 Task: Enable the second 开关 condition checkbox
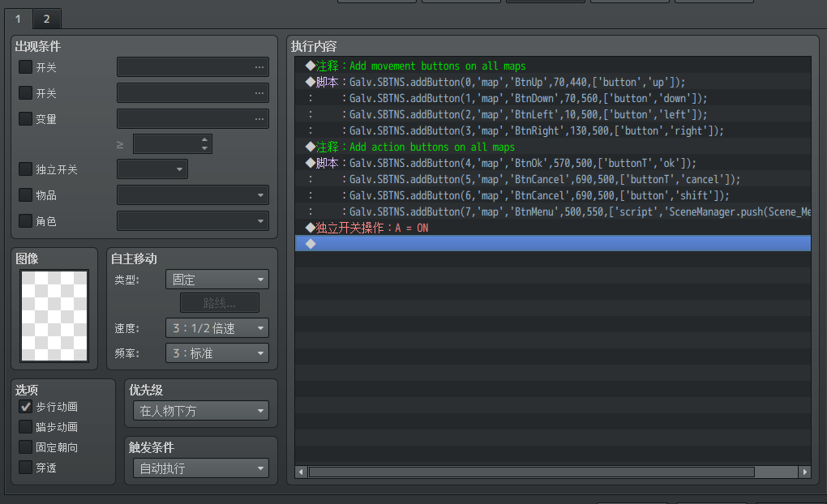coord(25,93)
